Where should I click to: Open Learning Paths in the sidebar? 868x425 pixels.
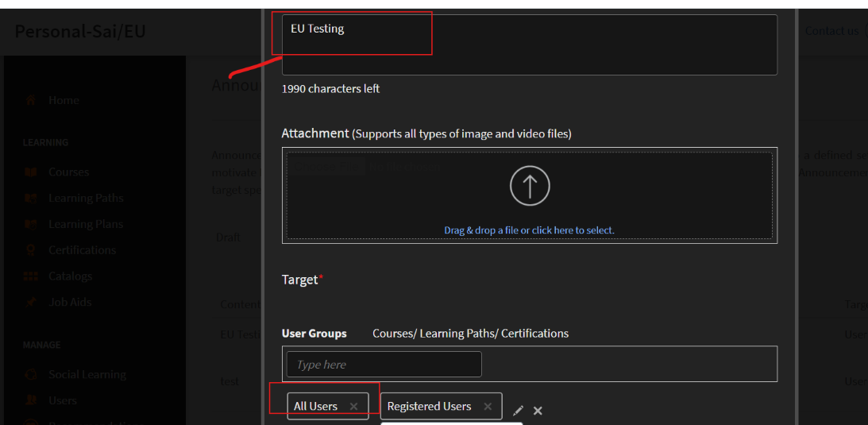(x=86, y=198)
